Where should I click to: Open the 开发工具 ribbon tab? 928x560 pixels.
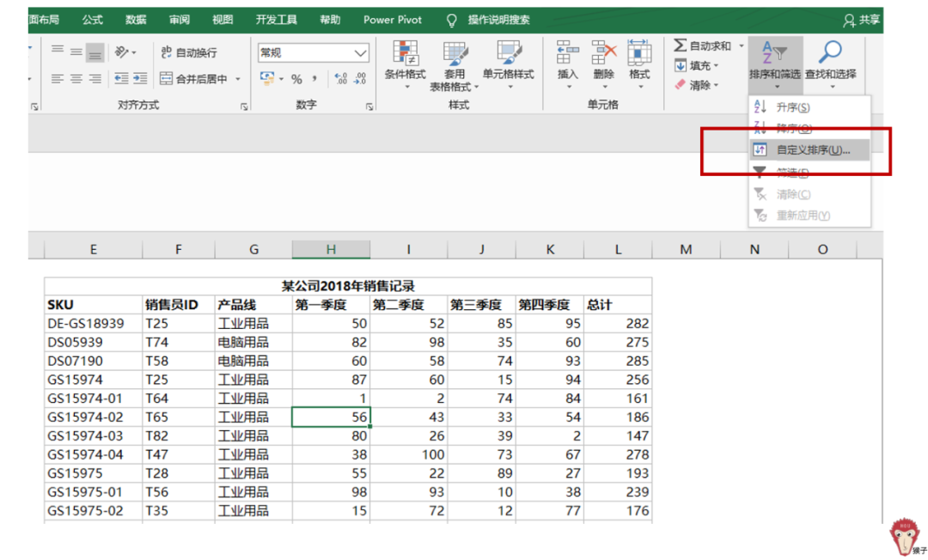pyautogui.click(x=277, y=20)
